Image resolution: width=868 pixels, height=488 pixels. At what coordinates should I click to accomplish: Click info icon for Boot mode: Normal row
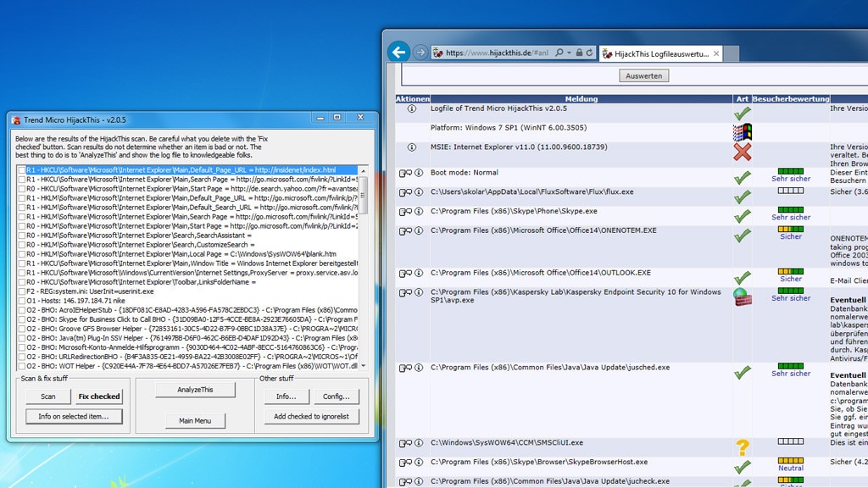pos(419,173)
